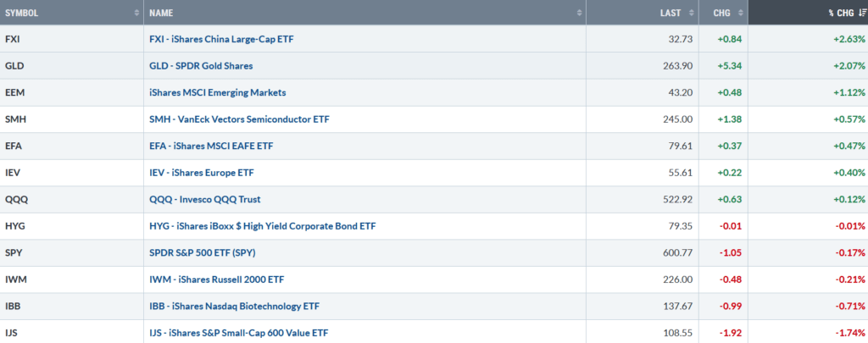Viewport: 868px width, 343px height.
Task: Open SMH - VanEck Vectors Semiconductor ETF link
Action: pyautogui.click(x=239, y=119)
